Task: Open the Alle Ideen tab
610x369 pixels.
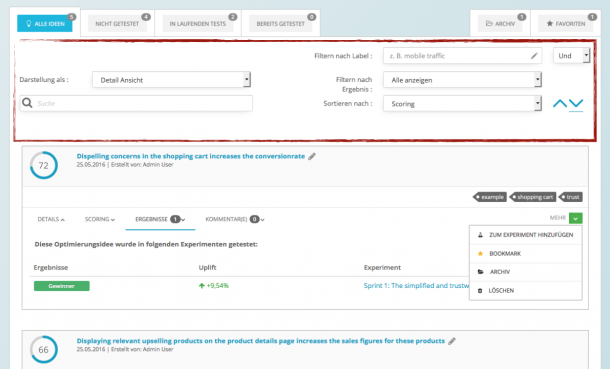Action: coord(45,24)
